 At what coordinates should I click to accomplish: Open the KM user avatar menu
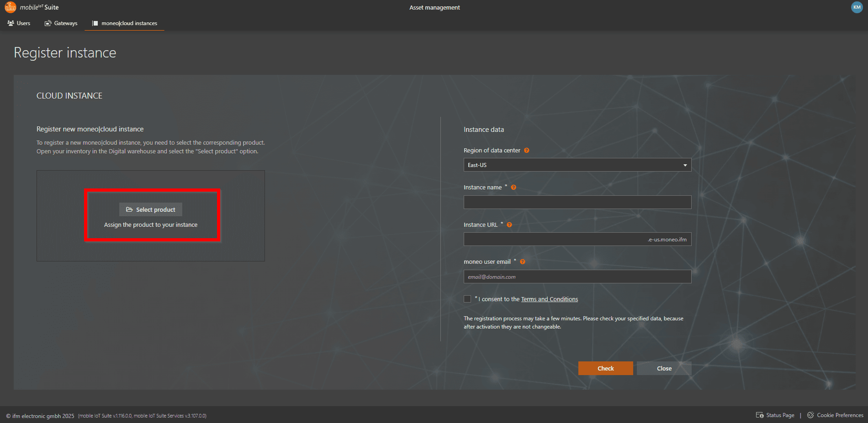pos(857,7)
